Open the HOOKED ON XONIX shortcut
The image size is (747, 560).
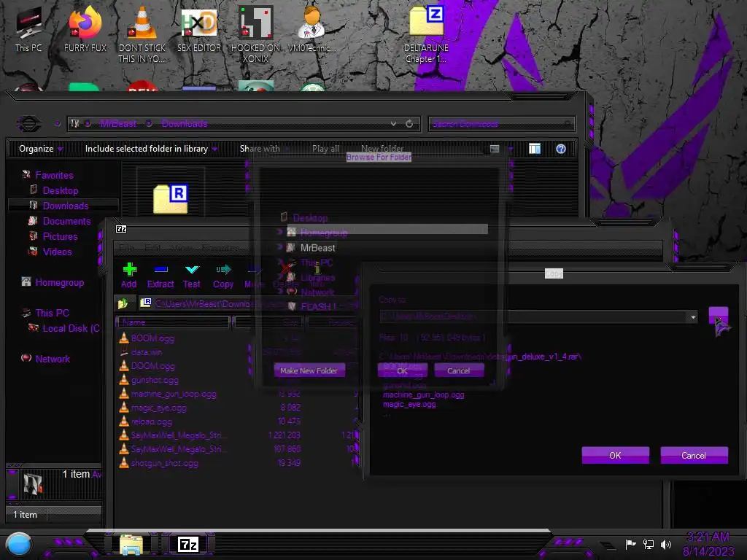click(x=256, y=34)
